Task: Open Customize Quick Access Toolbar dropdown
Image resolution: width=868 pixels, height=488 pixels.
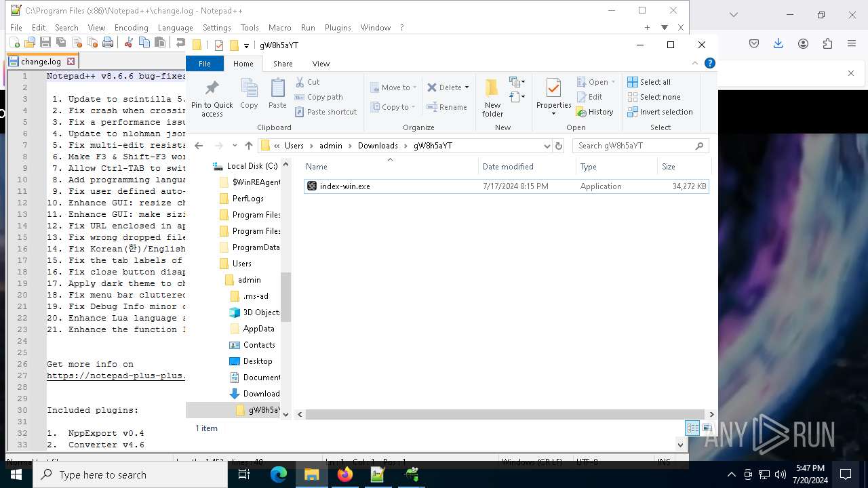Action: click(x=246, y=45)
